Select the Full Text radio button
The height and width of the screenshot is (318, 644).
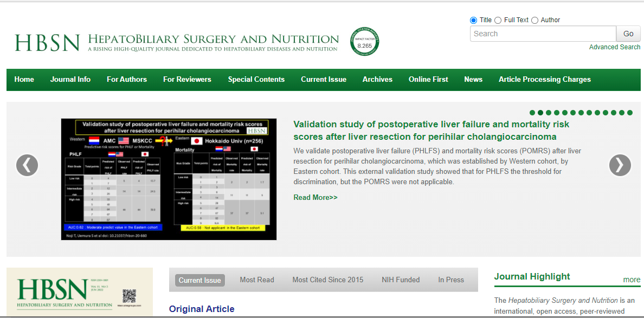[498, 20]
